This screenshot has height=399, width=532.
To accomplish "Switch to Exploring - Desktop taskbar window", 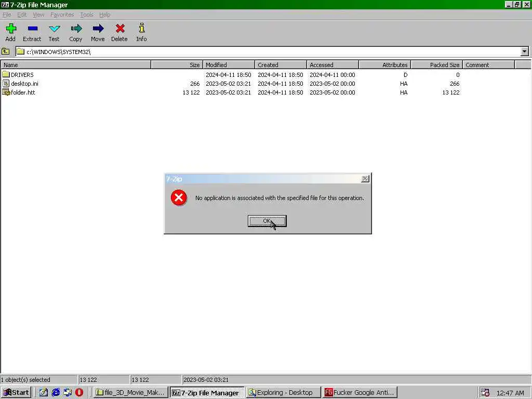I will point(283,393).
